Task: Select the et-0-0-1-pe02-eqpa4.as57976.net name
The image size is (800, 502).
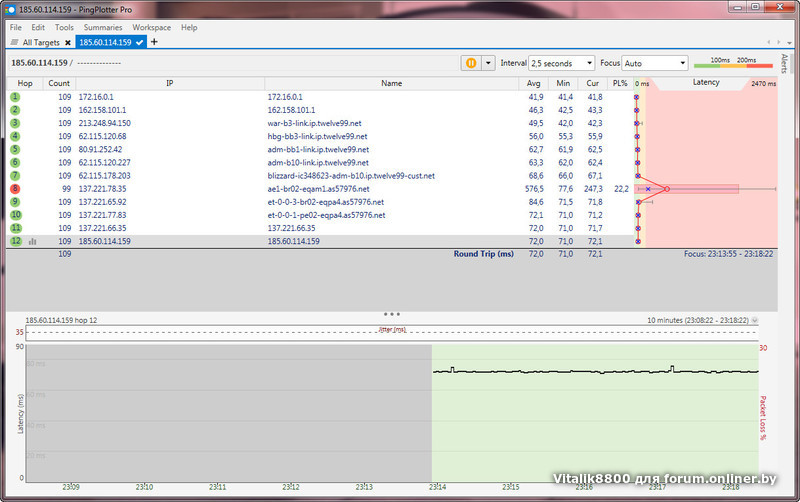Action: coord(327,215)
